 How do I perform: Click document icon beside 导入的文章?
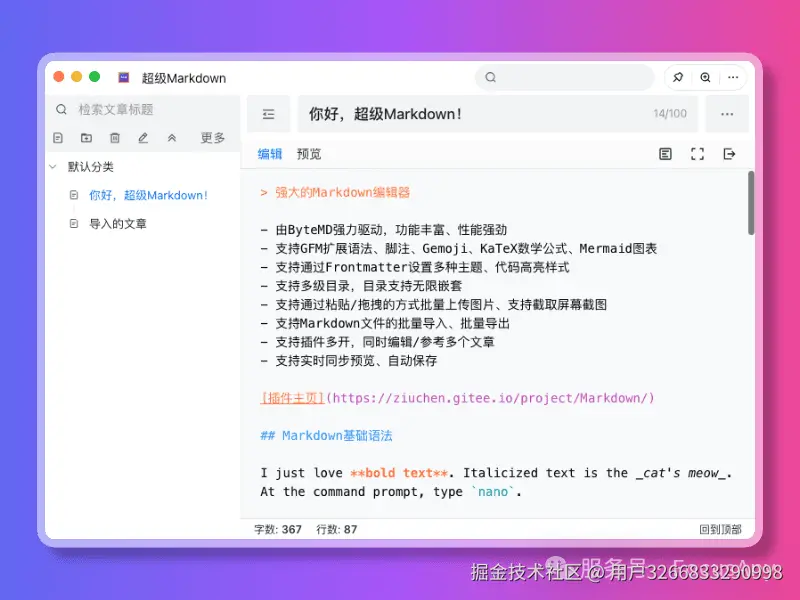coord(74,223)
